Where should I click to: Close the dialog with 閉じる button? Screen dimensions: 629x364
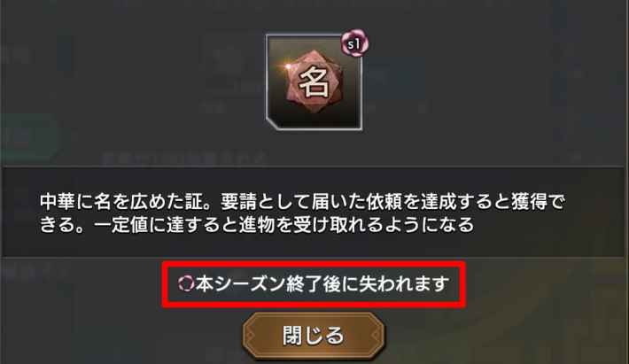314,336
